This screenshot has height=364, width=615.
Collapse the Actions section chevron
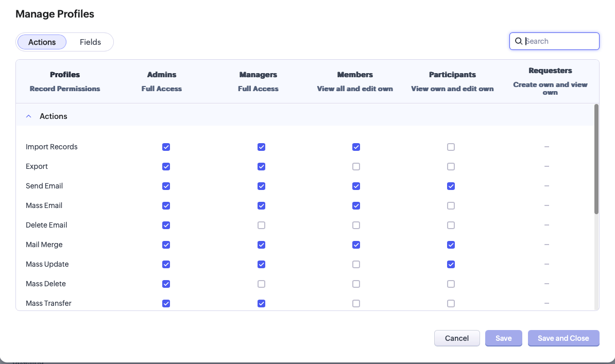tap(29, 116)
